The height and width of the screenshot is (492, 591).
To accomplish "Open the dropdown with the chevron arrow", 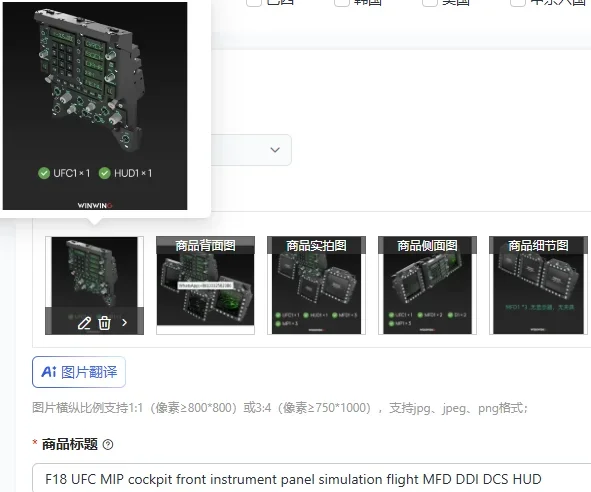I will tap(251, 150).
